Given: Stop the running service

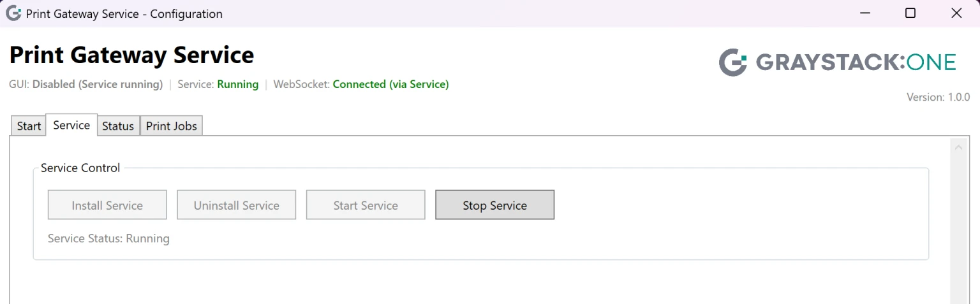Looking at the screenshot, I should (494, 205).
